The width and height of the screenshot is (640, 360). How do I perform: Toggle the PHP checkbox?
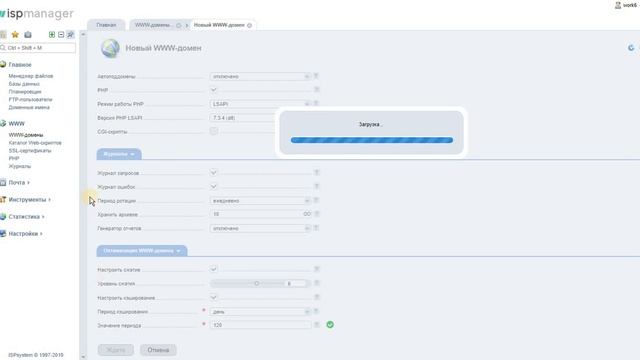tap(213, 90)
